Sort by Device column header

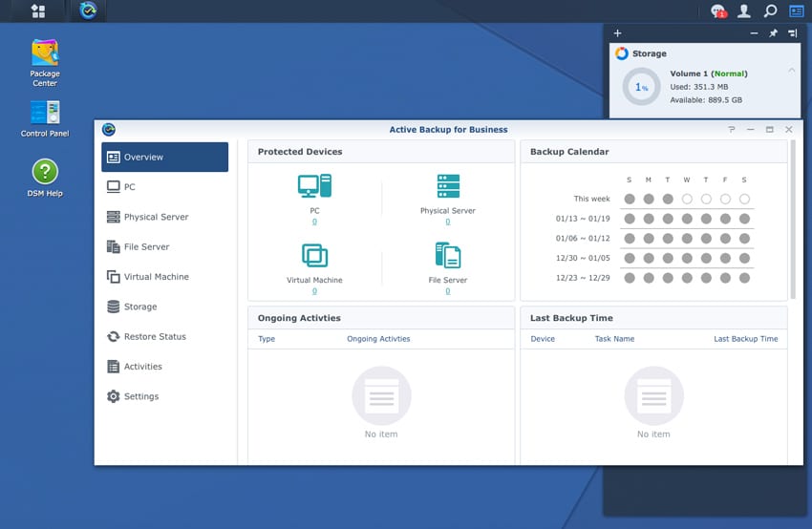[x=543, y=339]
